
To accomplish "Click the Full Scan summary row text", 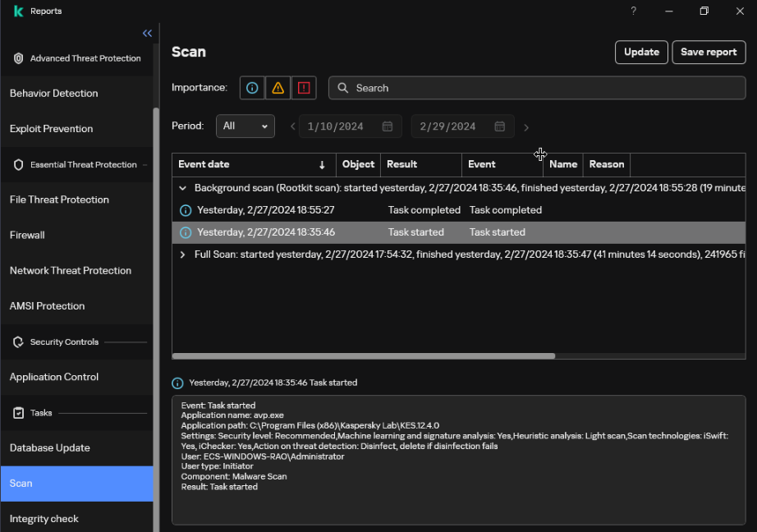I will pyautogui.click(x=470, y=255).
